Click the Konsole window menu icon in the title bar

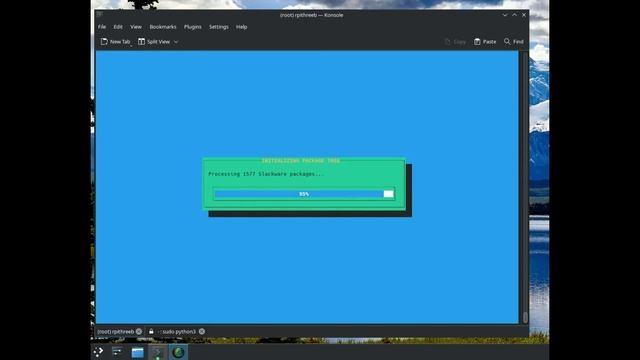[x=100, y=15]
